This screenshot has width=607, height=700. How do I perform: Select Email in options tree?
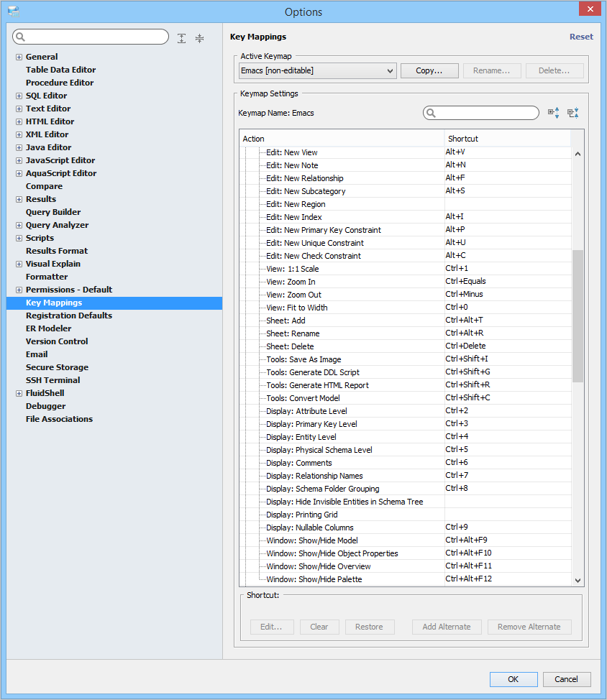(x=37, y=355)
